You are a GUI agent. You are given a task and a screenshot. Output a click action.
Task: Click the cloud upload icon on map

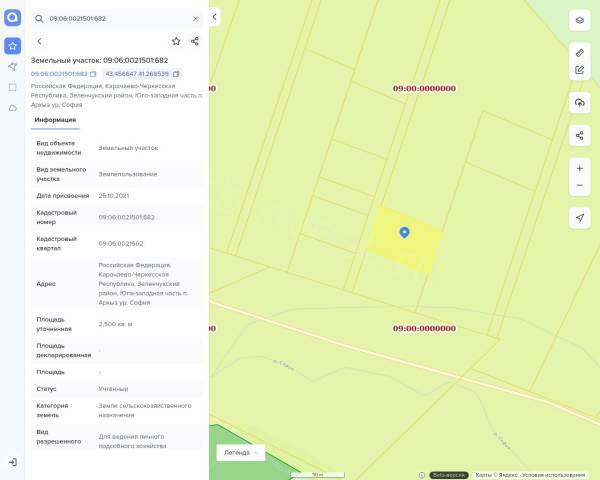[x=580, y=103]
